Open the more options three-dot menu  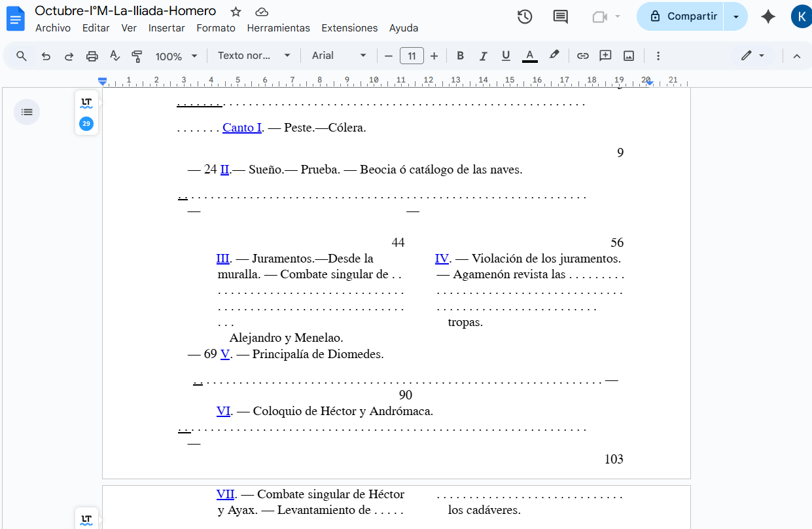(658, 56)
